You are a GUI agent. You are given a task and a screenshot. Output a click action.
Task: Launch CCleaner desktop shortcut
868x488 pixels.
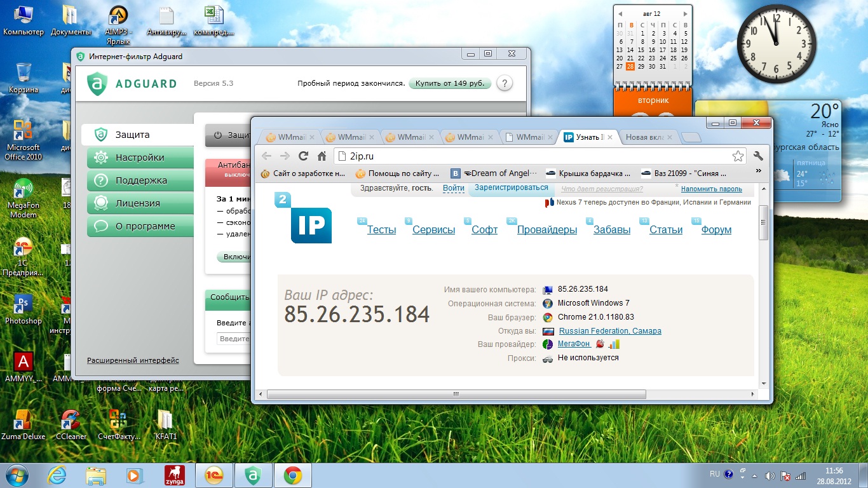click(71, 424)
